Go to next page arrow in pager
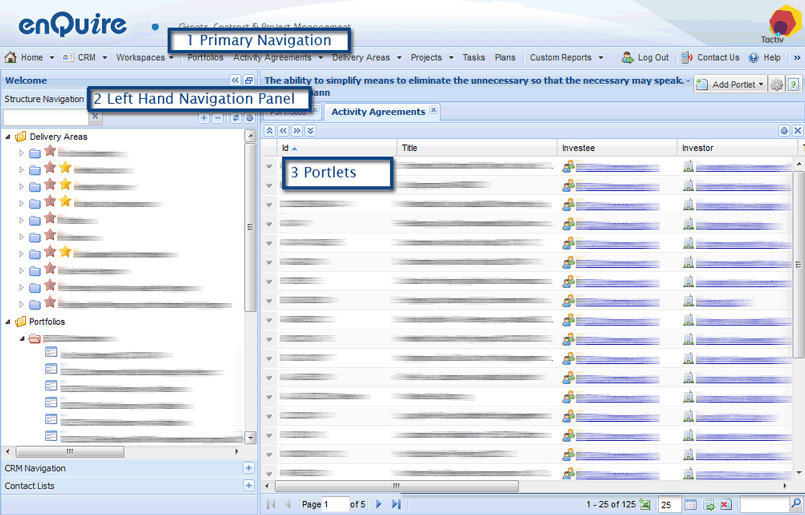This screenshot has height=515, width=805. (x=379, y=505)
